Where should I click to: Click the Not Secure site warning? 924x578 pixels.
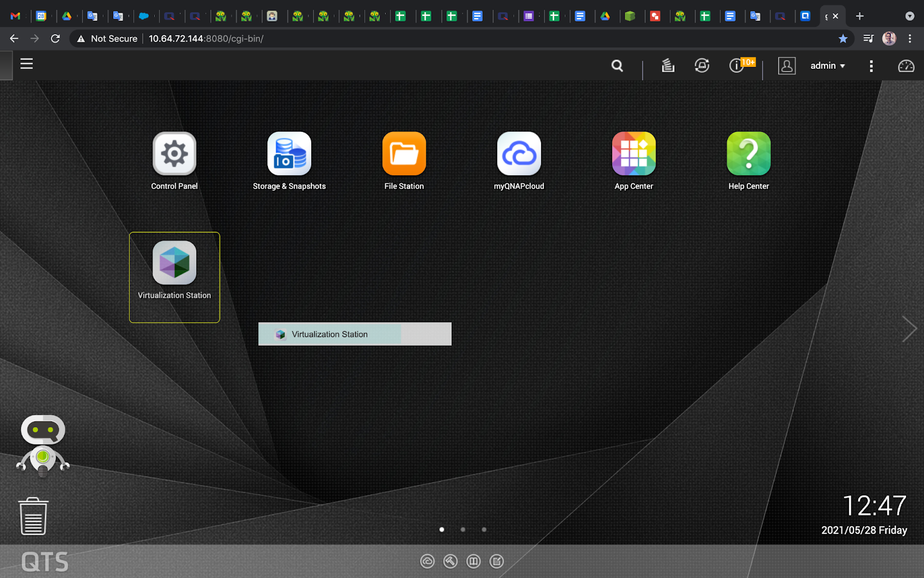pos(107,39)
